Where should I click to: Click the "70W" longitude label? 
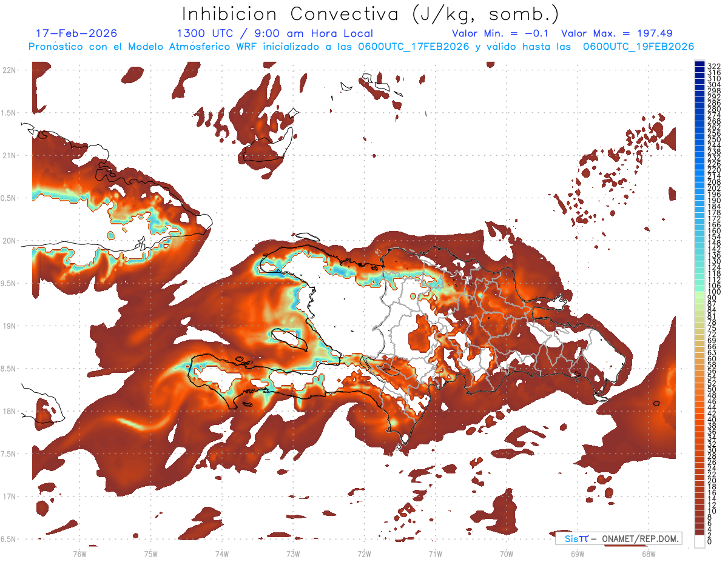[x=507, y=554]
